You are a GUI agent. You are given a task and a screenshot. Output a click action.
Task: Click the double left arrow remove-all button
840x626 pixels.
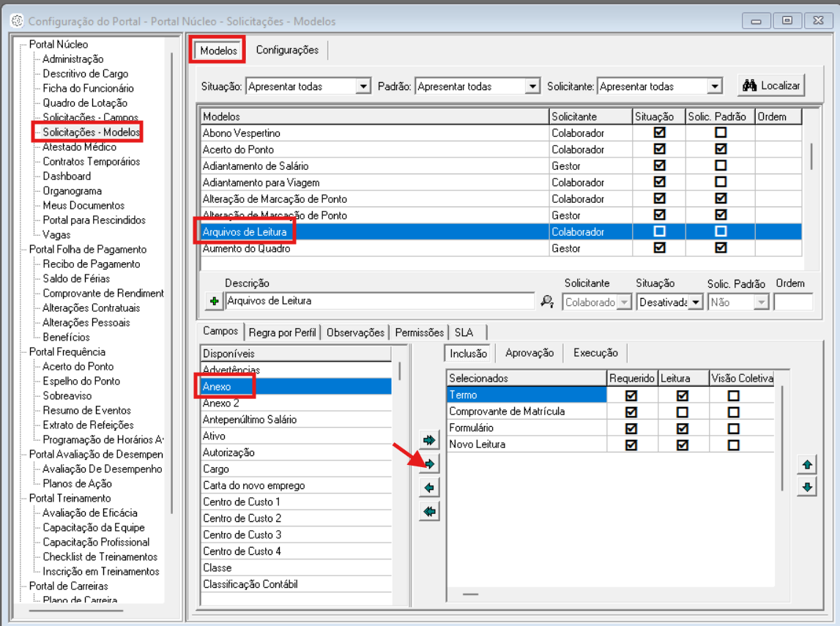[x=429, y=512]
